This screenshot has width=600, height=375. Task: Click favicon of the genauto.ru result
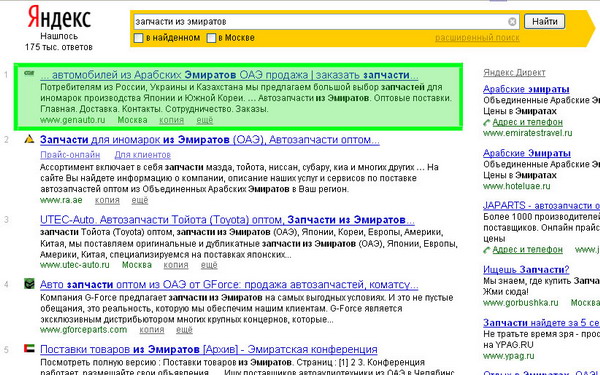click(29, 73)
